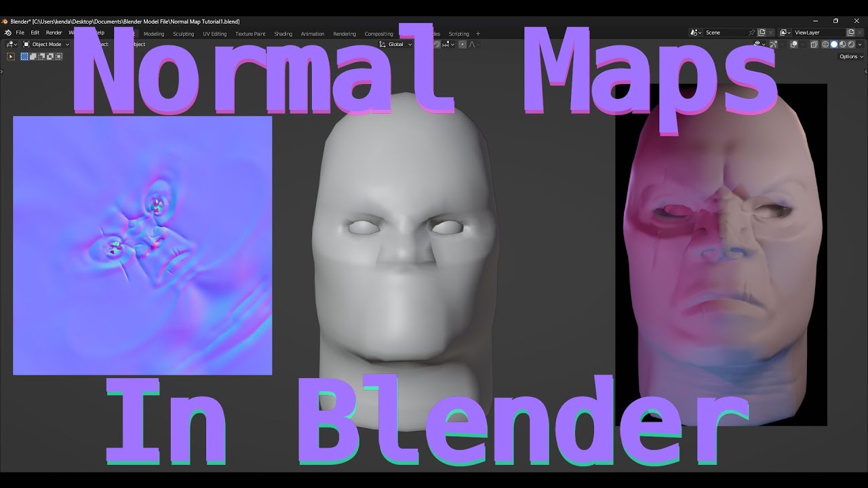Viewport: 868px width, 488px height.
Task: Switch to the Texture Paint workspace tab
Action: (x=250, y=34)
